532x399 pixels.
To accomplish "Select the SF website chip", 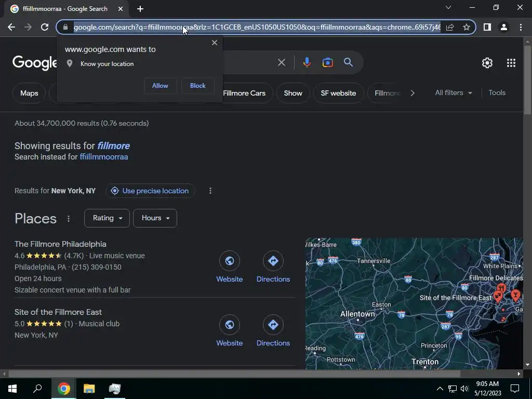I will [339, 93].
